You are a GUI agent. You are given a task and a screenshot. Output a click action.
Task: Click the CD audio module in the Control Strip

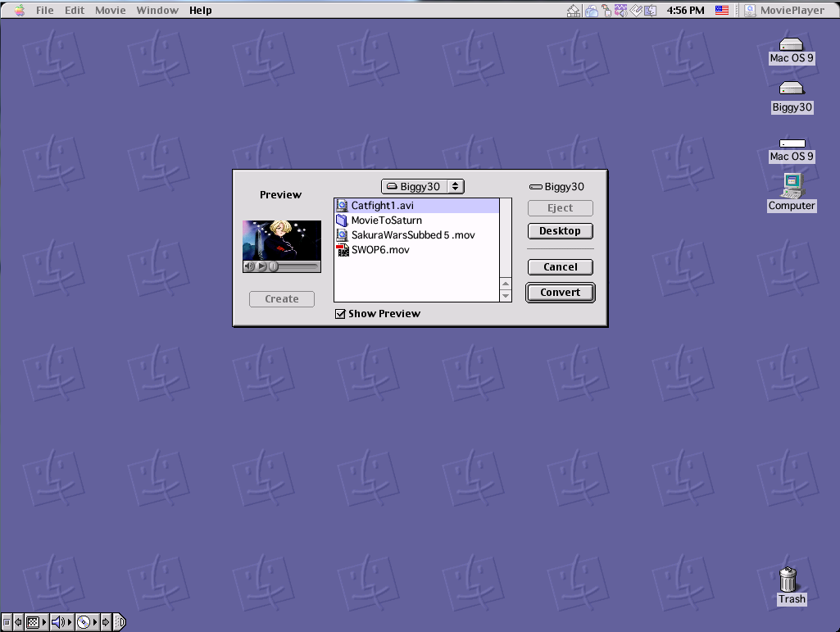pos(84,622)
